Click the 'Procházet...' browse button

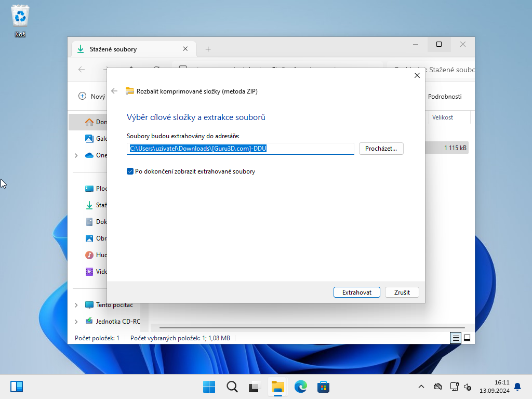coord(381,149)
